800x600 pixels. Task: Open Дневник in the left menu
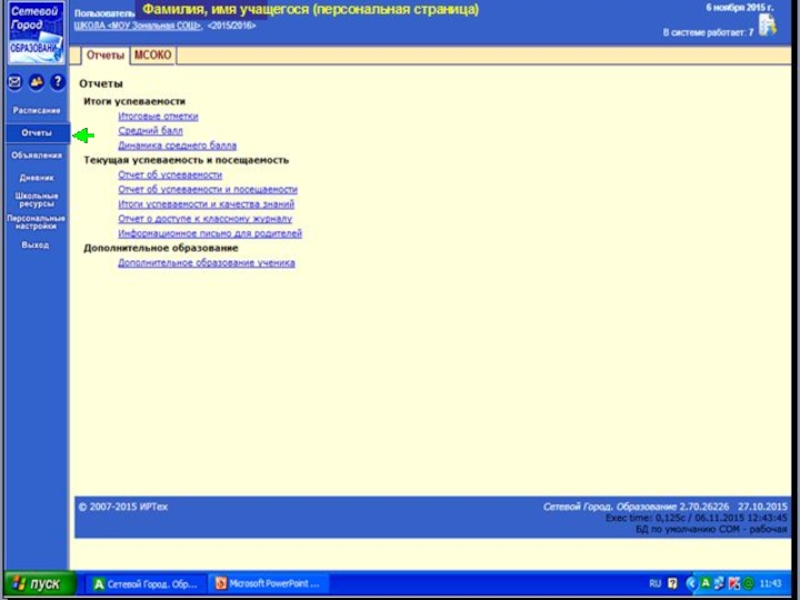(x=36, y=177)
